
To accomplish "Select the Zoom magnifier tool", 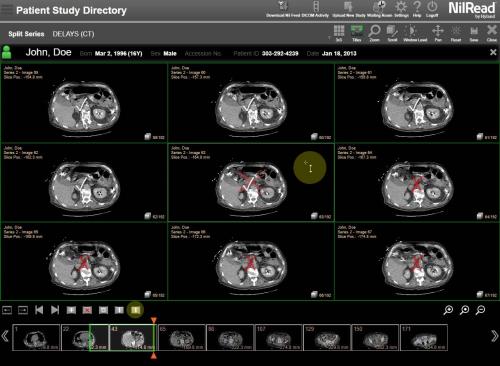I will [x=374, y=33].
